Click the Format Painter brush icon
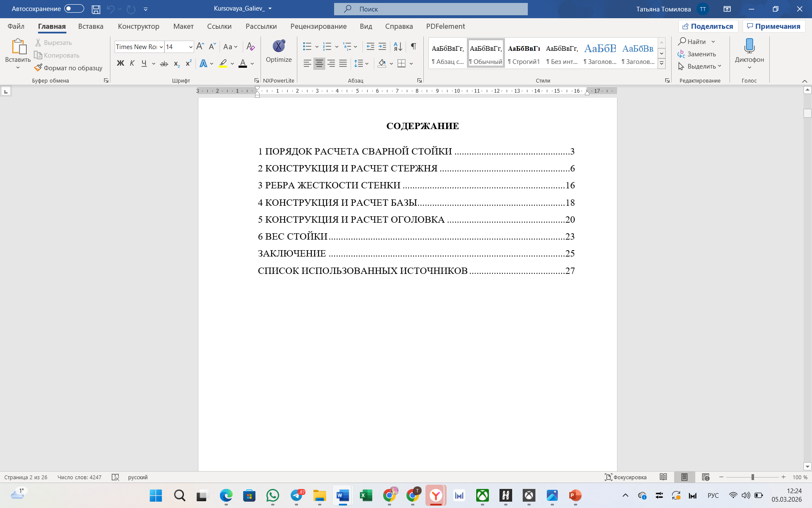The image size is (812, 508). [38, 68]
